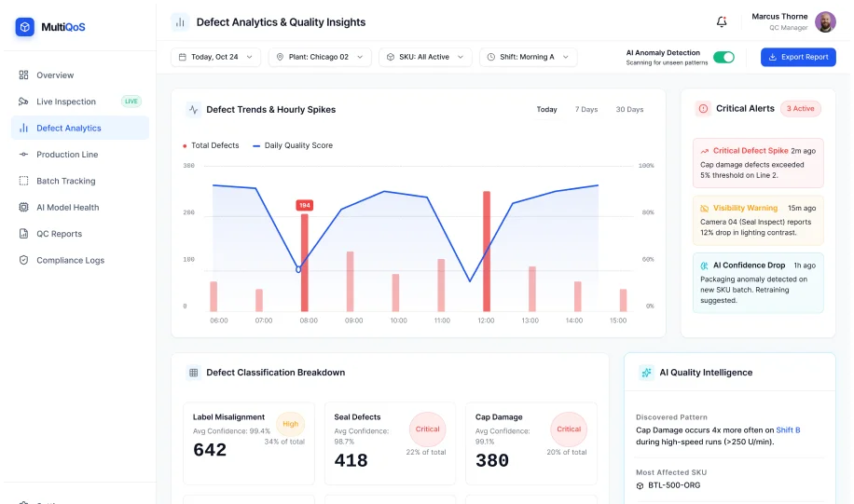The image size is (854, 504).
Task: Click the grid icon beside Defect Classification Breakdown
Action: coord(193,373)
